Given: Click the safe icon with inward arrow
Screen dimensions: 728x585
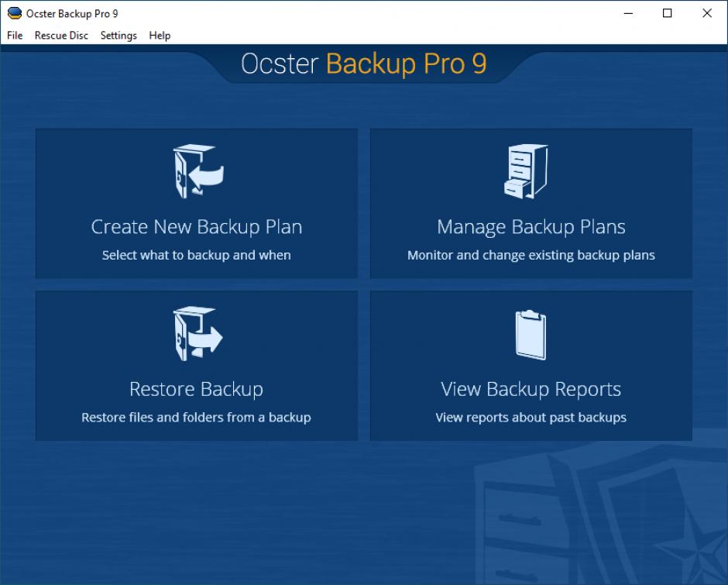Looking at the screenshot, I should [x=197, y=171].
